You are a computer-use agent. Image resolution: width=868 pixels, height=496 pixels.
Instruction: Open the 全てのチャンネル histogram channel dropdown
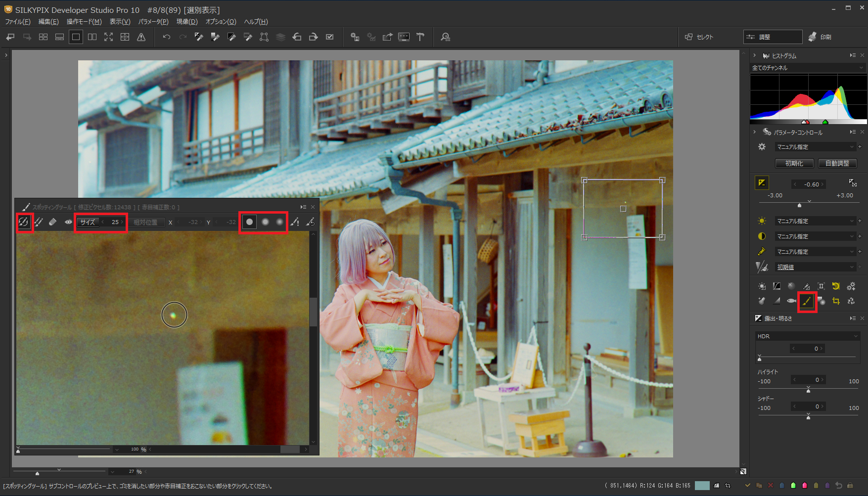coord(808,68)
